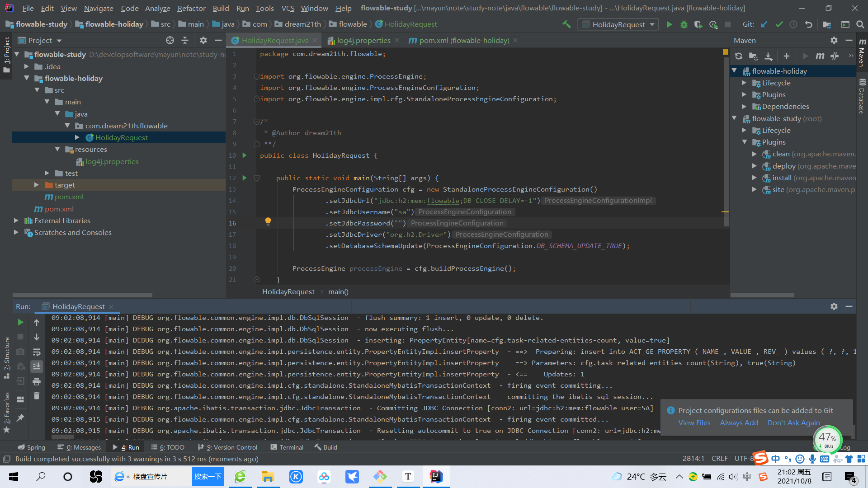Click the View Files link
The width and height of the screenshot is (868, 488).
click(x=694, y=422)
